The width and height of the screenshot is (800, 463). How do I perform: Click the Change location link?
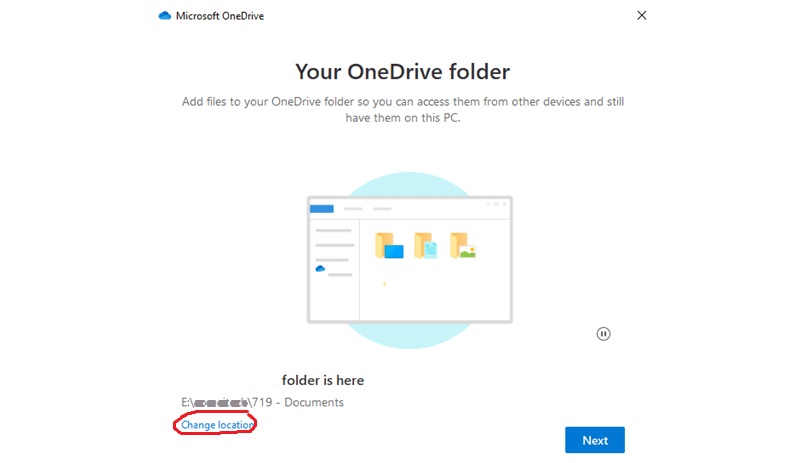click(x=217, y=425)
